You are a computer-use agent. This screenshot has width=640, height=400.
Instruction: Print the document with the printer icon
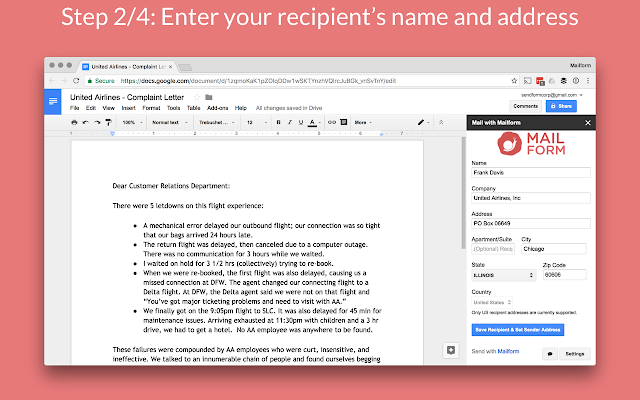(74, 122)
